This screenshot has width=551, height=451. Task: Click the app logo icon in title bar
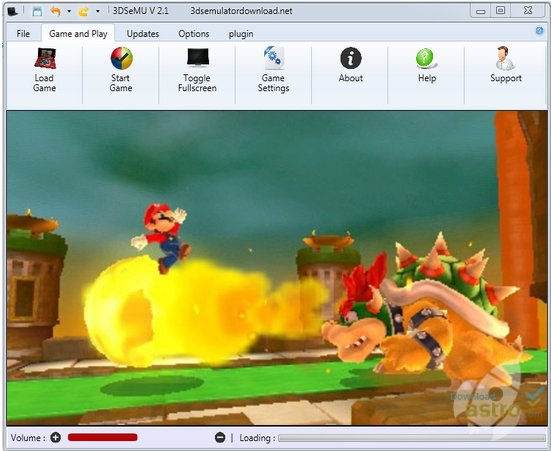[13, 12]
